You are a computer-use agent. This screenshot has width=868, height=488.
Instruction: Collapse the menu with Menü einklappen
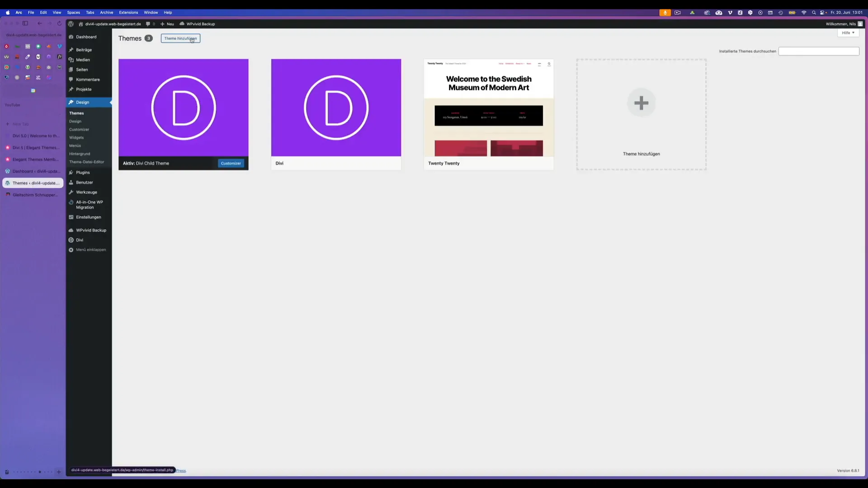click(x=89, y=250)
